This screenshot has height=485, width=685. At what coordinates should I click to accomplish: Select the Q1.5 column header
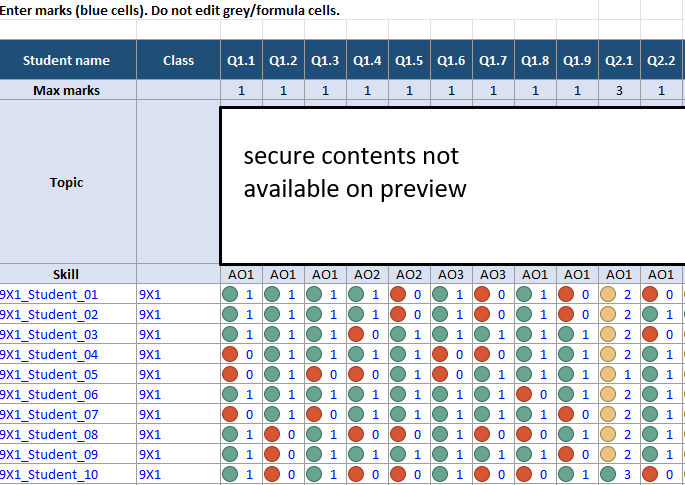point(409,60)
